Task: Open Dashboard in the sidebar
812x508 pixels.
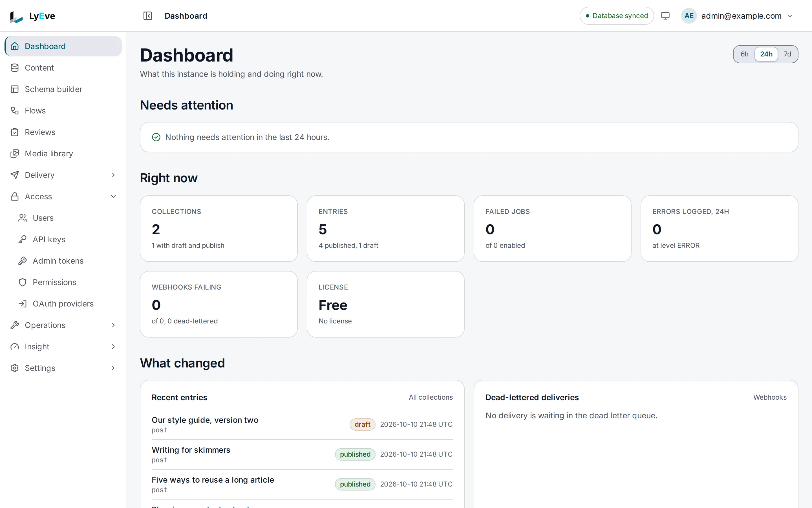Action: 63,46
